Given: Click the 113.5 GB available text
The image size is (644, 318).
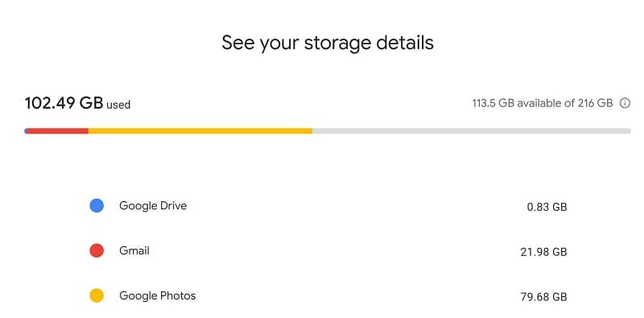Looking at the screenshot, I should coord(517,103).
